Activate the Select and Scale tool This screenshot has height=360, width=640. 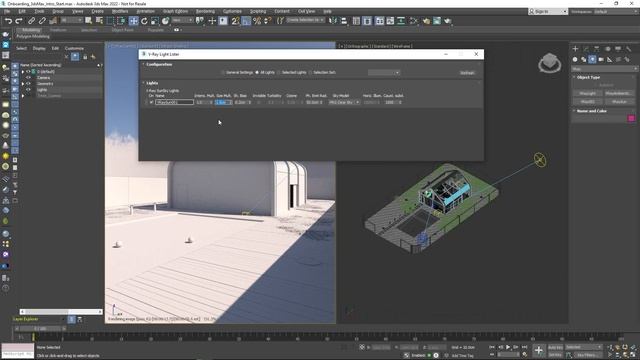[155, 21]
